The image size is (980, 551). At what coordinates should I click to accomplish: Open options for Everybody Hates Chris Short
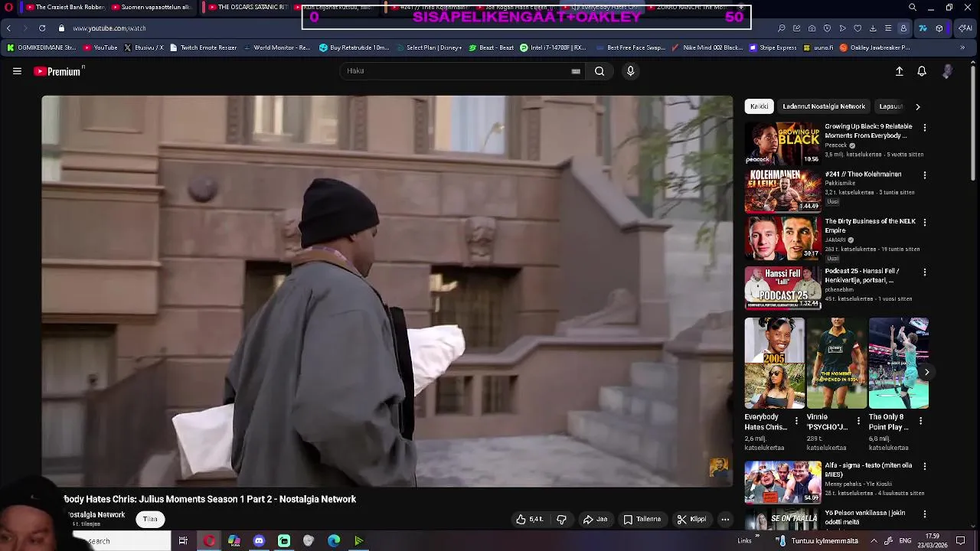tap(796, 421)
